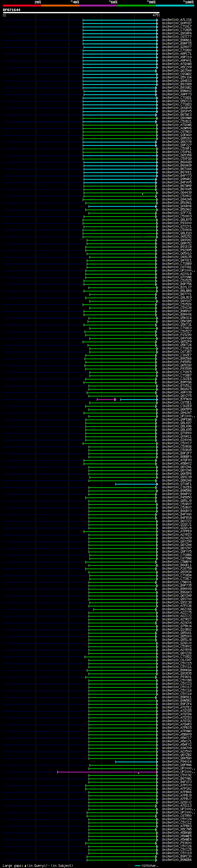The image size is (197, 868).
Task: Select the UniRef100_Q6I544 label
Action: point(176,71)
